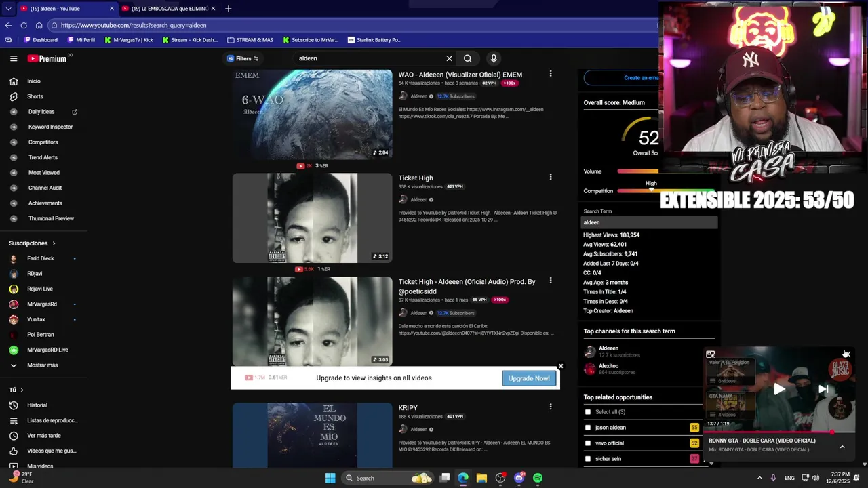Screen dimensions: 868x488
Task: Open Trend Alerts in the sidebar
Action: tap(43, 157)
